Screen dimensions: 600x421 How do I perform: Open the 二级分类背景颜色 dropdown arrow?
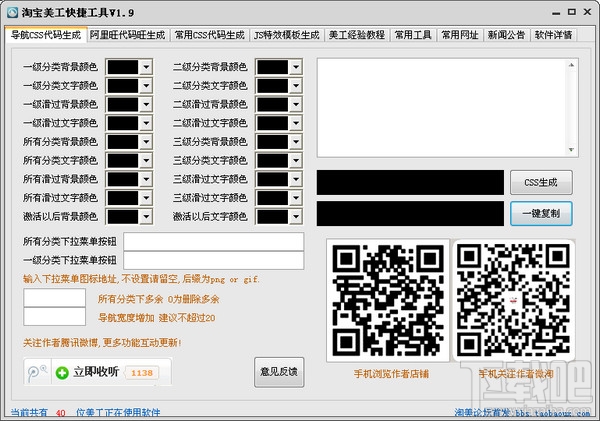tap(295, 67)
